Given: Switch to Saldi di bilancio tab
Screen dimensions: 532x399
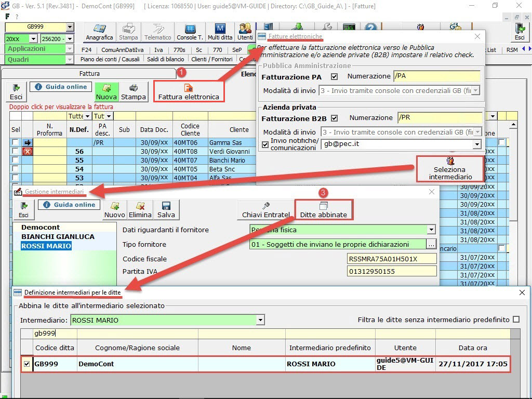Looking at the screenshot, I should tap(166, 59).
